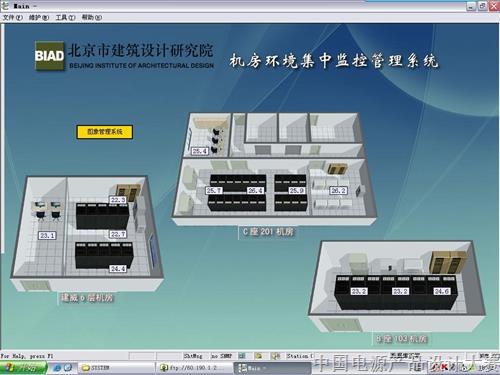Open the 文件 menu
500x375 pixels.
pyautogui.click(x=13, y=17)
